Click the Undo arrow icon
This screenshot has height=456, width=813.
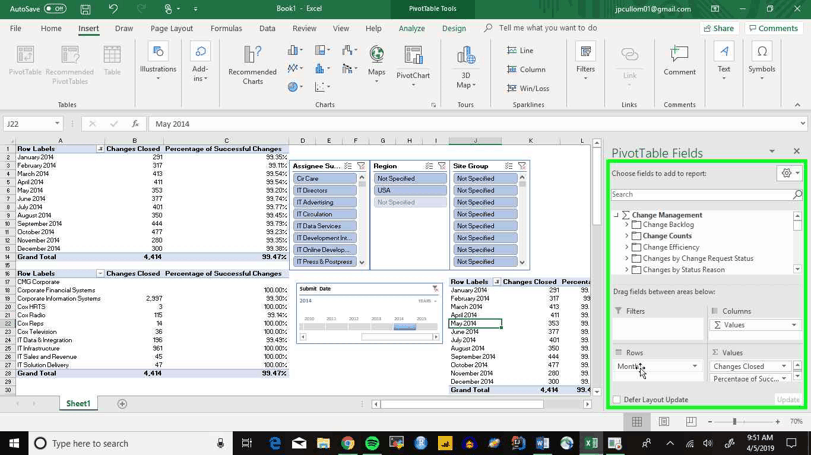(x=113, y=9)
